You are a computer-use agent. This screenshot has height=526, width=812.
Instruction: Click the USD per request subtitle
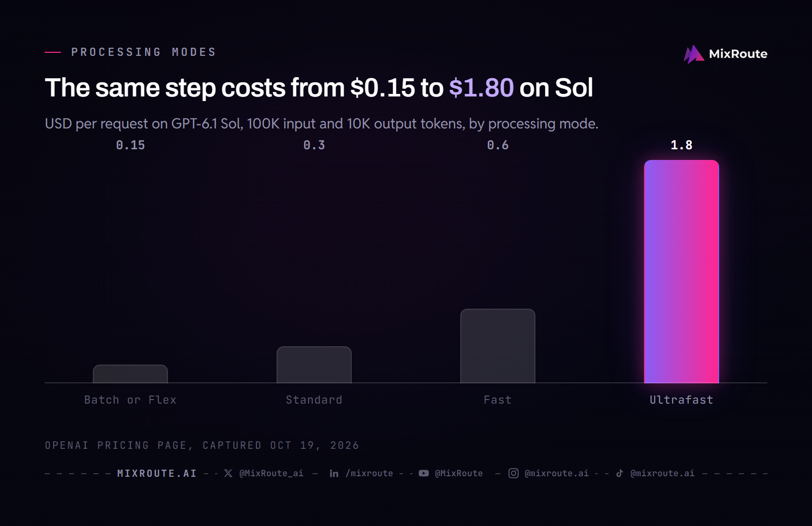(322, 124)
